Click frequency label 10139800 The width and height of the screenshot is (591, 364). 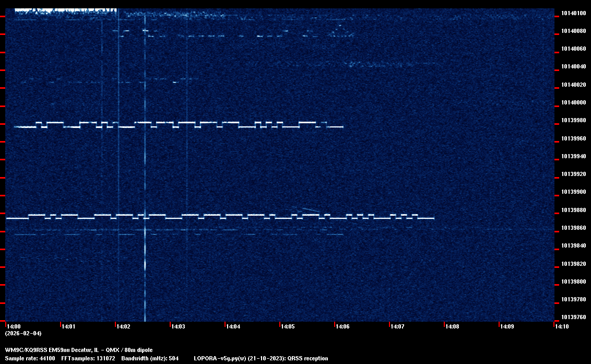[x=574, y=282]
